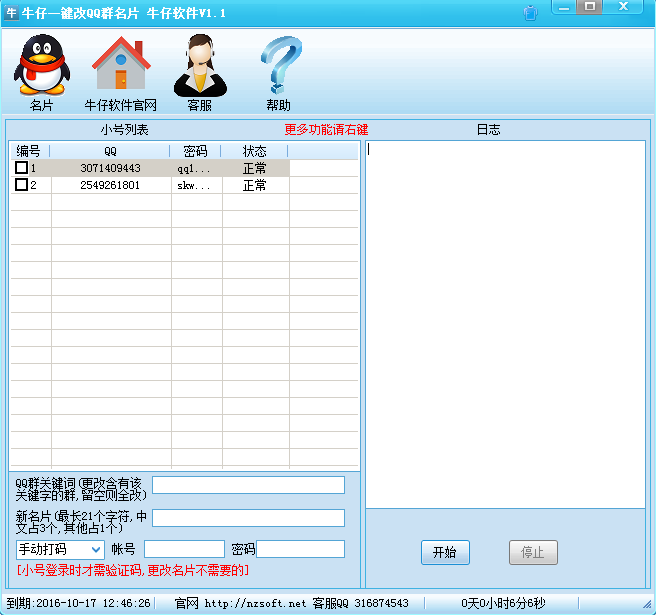Click the 帐号 input field
The image size is (656, 615).
tap(184, 549)
